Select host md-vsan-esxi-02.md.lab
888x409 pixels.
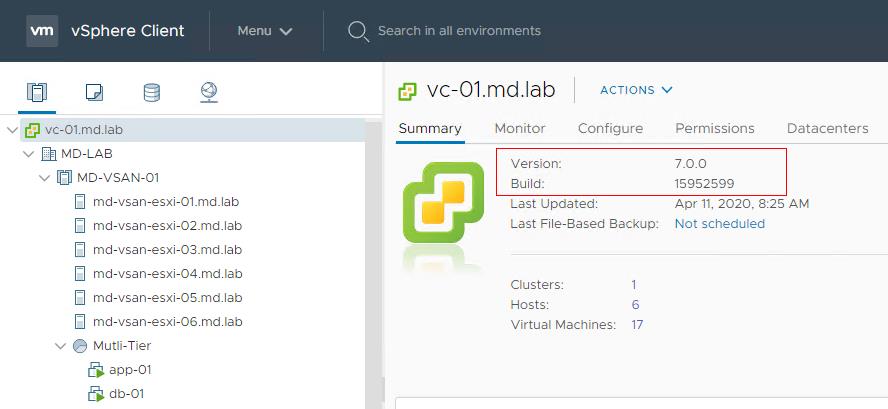(168, 225)
